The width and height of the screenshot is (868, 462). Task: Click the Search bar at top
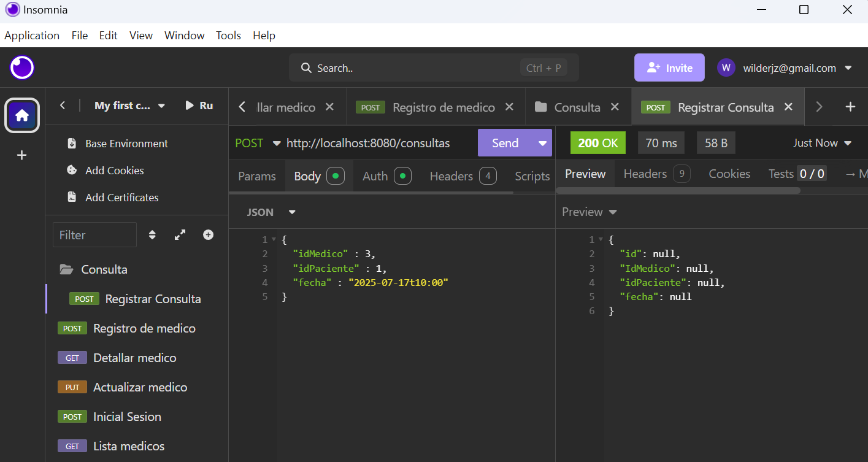point(434,68)
